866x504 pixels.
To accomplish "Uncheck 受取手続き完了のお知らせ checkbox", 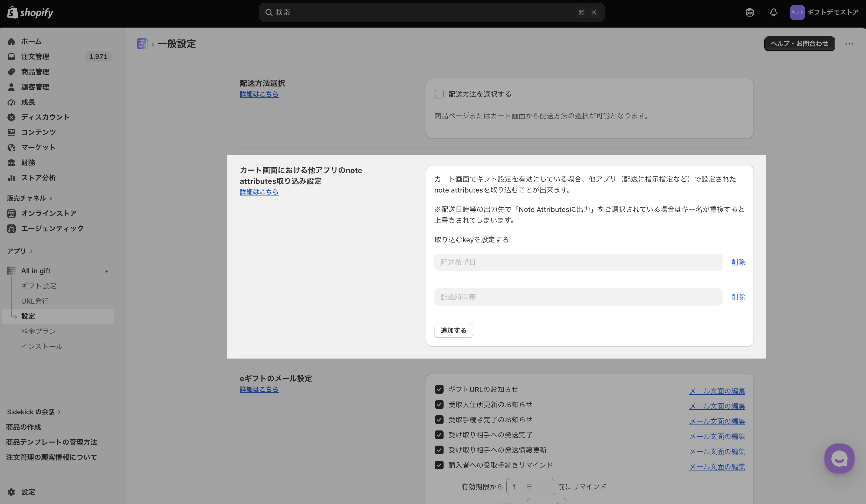I will 439,420.
